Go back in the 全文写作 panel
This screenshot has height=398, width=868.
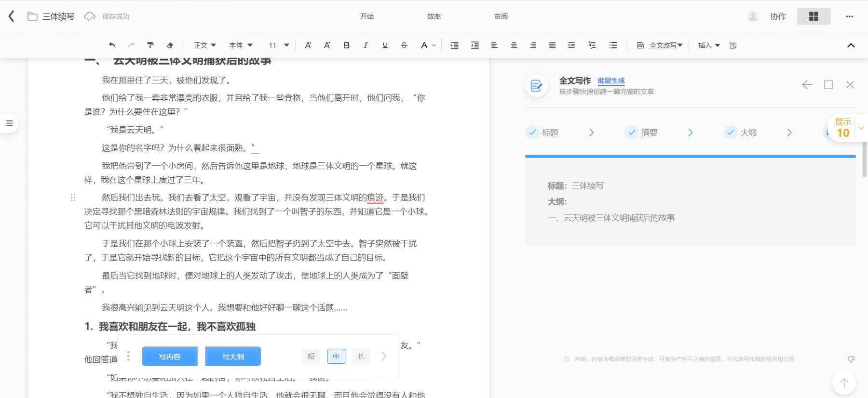(x=807, y=85)
